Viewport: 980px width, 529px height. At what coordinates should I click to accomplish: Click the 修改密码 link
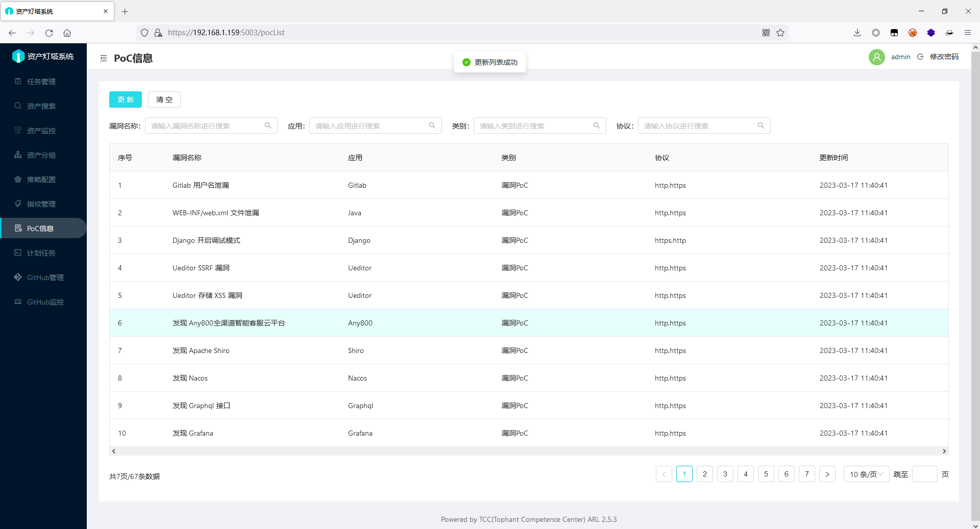click(x=944, y=57)
